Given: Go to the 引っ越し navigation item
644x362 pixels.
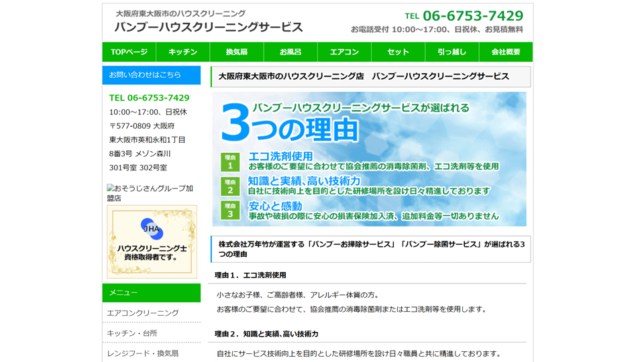Looking at the screenshot, I should [451, 52].
